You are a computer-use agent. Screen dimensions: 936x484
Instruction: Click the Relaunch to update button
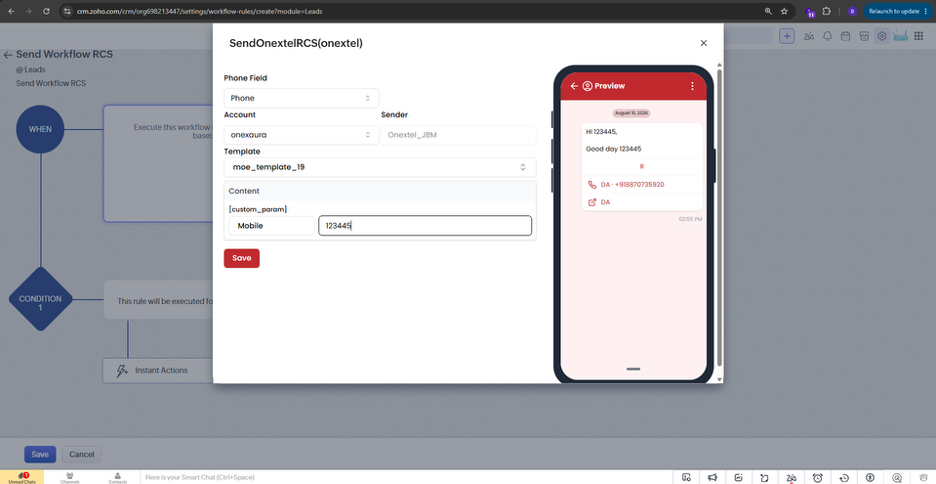point(897,11)
